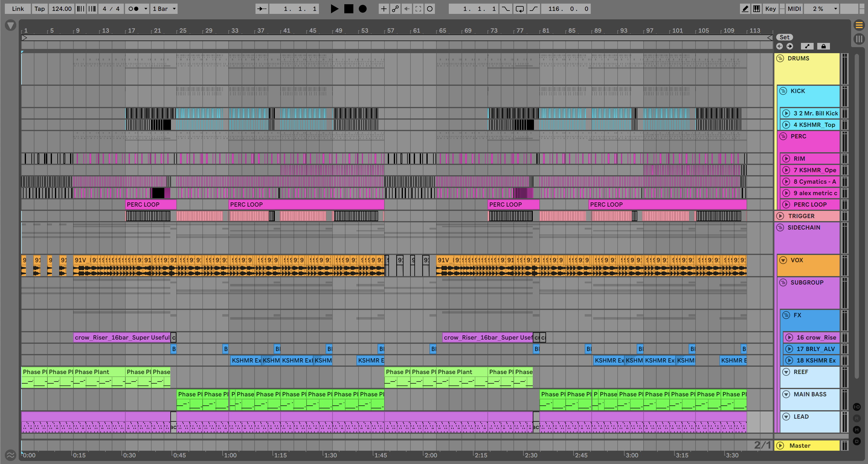Click the Arrangement Record circle button
Image resolution: width=868 pixels, height=464 pixels.
[x=362, y=9]
